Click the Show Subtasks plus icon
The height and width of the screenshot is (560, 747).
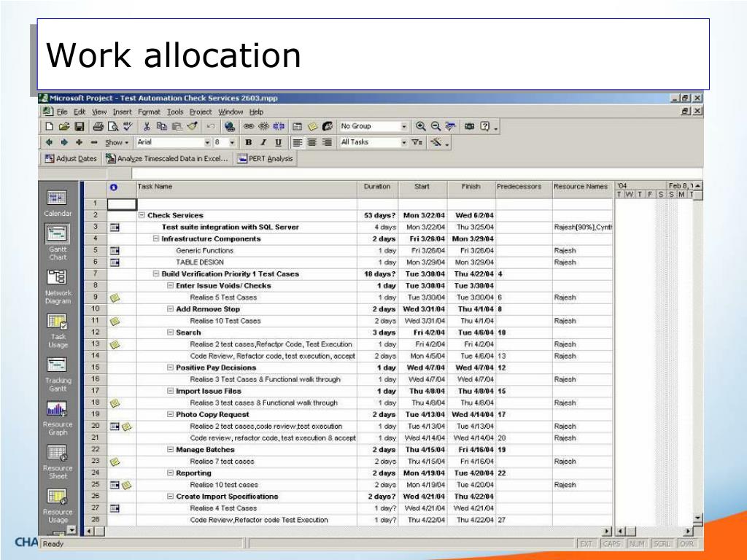tap(79, 142)
